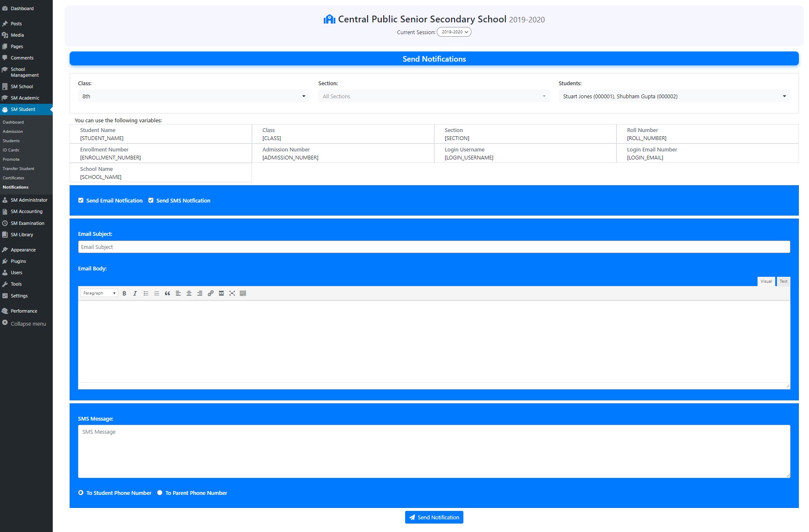This screenshot has width=809, height=532.
Task: Click the [ROLL_NUMBER] variable text
Action: 647,138
